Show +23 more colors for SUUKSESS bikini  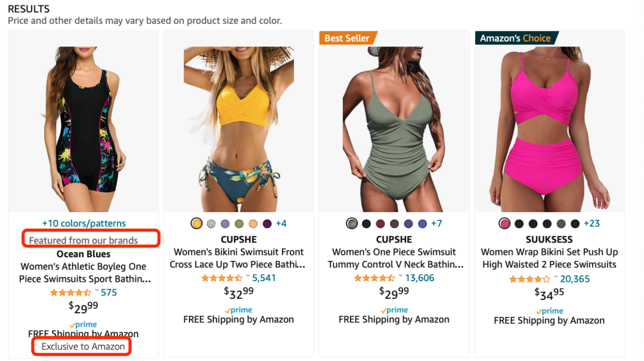pyautogui.click(x=592, y=223)
